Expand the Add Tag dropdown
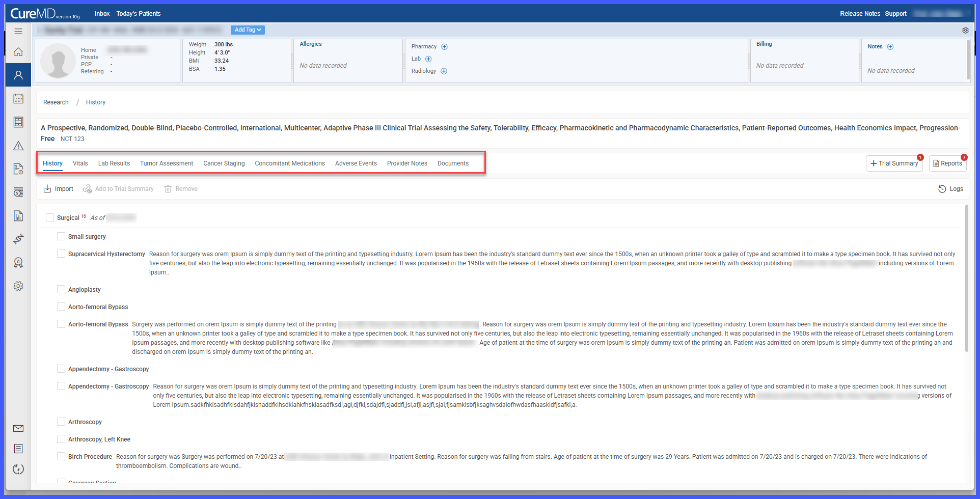This screenshot has width=980, height=499. click(x=248, y=30)
